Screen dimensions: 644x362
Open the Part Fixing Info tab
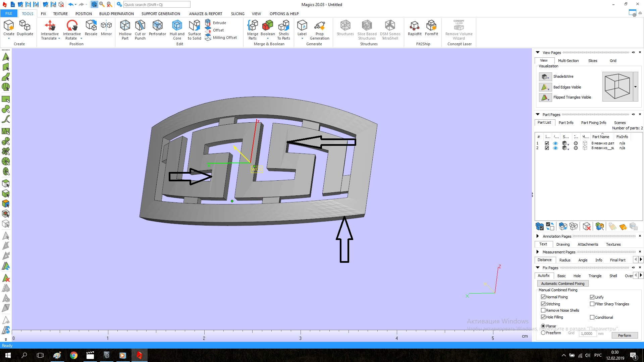593,123
